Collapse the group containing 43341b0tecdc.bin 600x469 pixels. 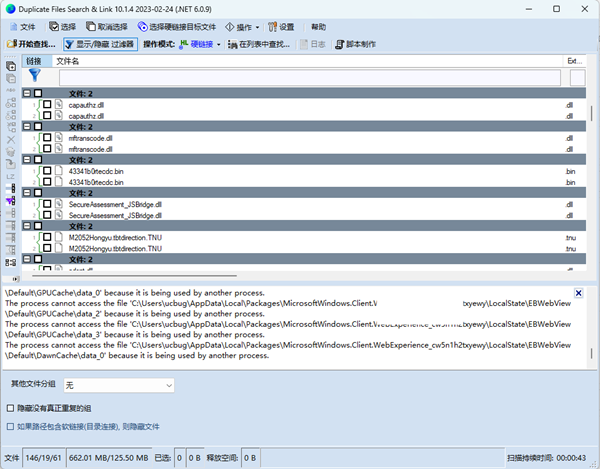(x=27, y=160)
